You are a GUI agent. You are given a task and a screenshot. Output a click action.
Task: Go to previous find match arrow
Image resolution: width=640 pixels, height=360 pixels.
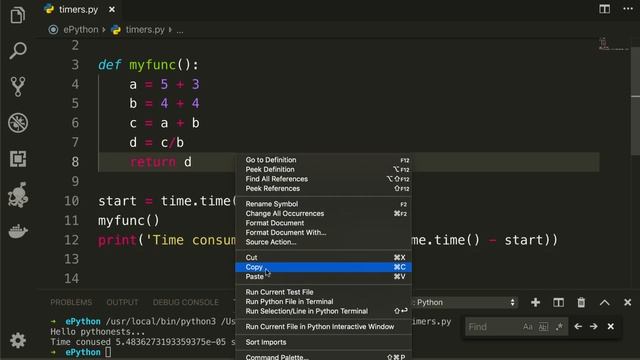point(578,327)
